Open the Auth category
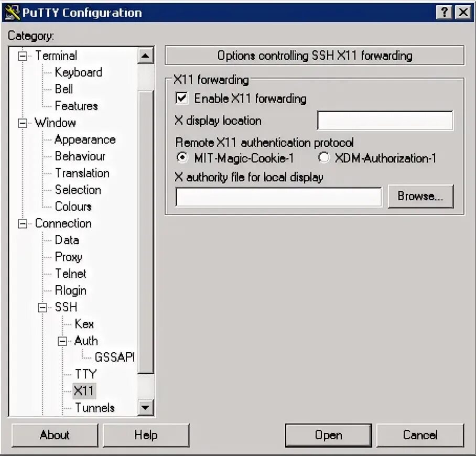The width and height of the screenshot is (476, 456). [x=86, y=341]
